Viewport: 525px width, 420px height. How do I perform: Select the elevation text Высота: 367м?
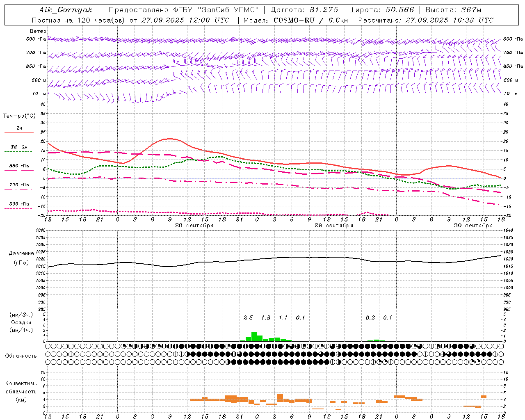(453, 10)
